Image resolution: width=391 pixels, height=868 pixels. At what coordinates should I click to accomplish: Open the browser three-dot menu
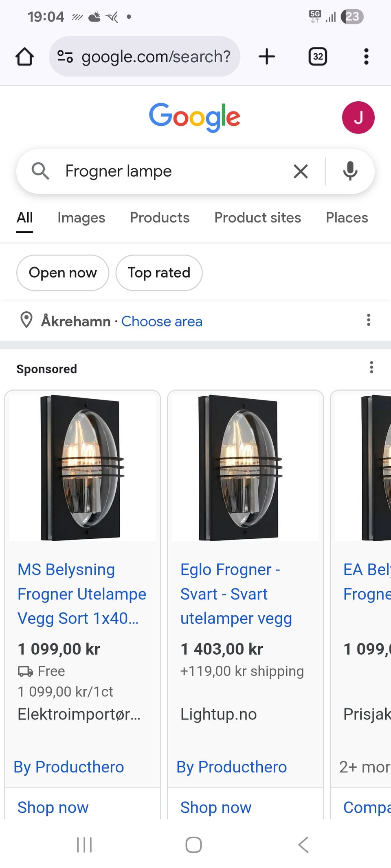point(366,57)
